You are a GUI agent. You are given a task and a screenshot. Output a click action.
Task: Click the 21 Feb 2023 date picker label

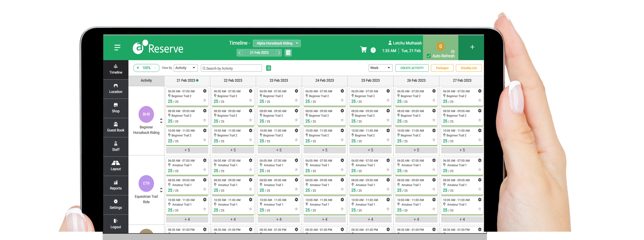tap(259, 53)
